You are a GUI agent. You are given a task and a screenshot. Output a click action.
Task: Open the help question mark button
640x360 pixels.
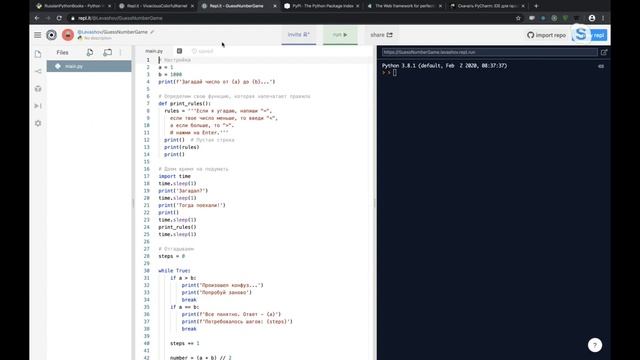pos(595,345)
